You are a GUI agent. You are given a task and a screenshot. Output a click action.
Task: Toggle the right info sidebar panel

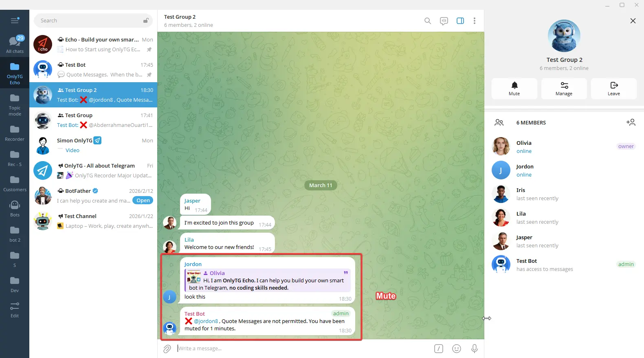(x=460, y=21)
